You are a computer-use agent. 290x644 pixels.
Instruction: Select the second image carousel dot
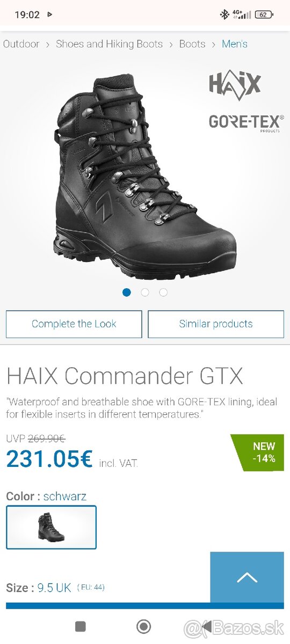(x=145, y=292)
